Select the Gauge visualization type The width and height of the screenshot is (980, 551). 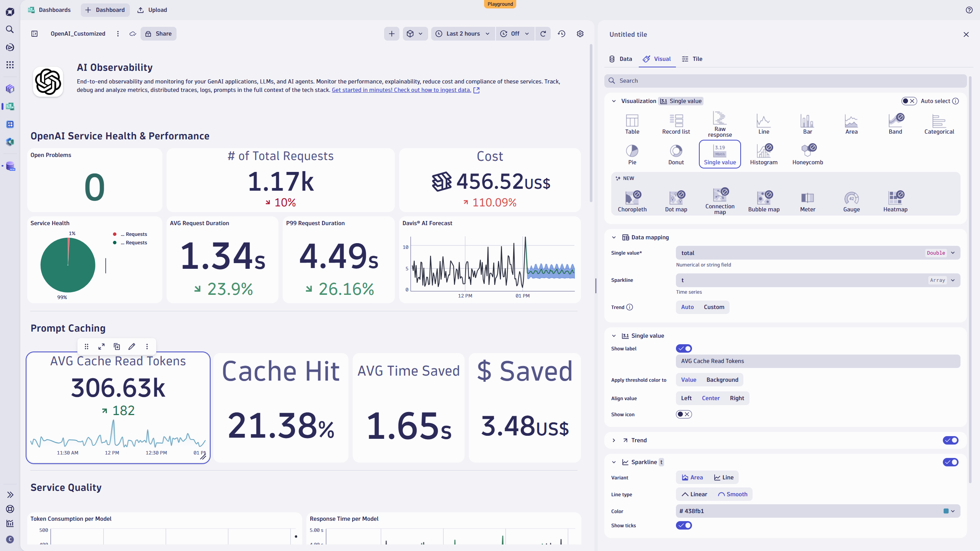click(851, 200)
